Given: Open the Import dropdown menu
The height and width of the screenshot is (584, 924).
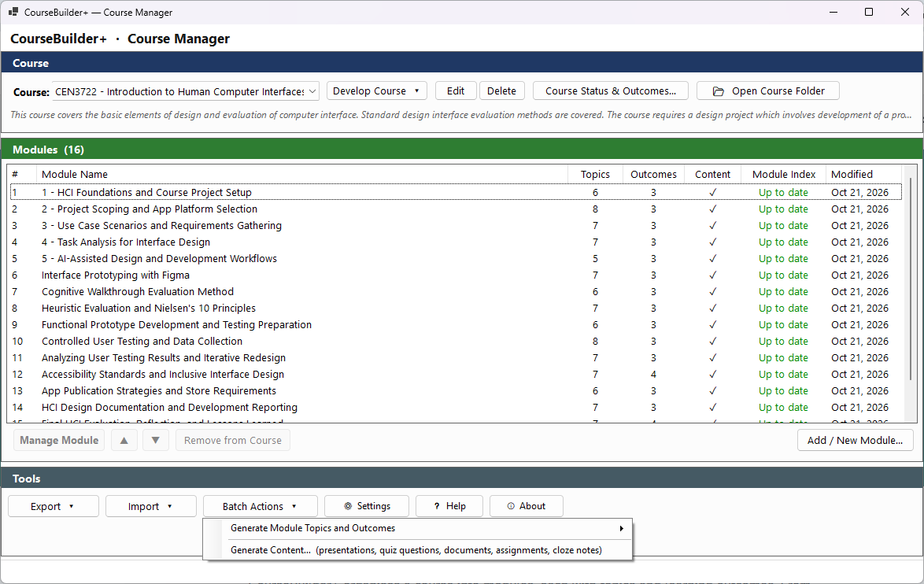Looking at the screenshot, I should [151, 506].
